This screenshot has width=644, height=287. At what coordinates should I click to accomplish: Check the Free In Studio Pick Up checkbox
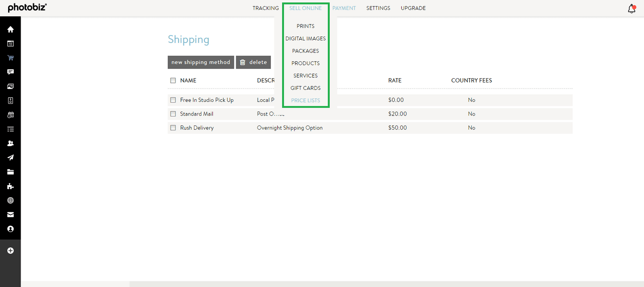173,100
